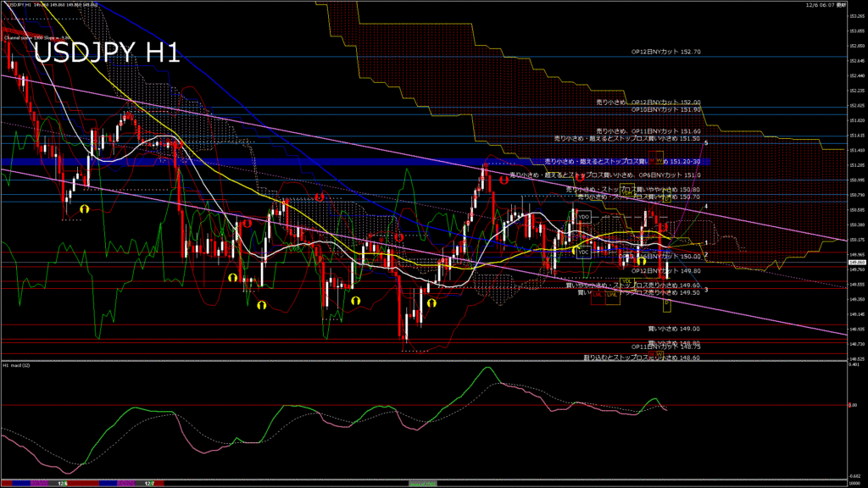Click the highlighted 151.20-30 blue zone label
The width and height of the screenshot is (868, 488).
coord(622,162)
